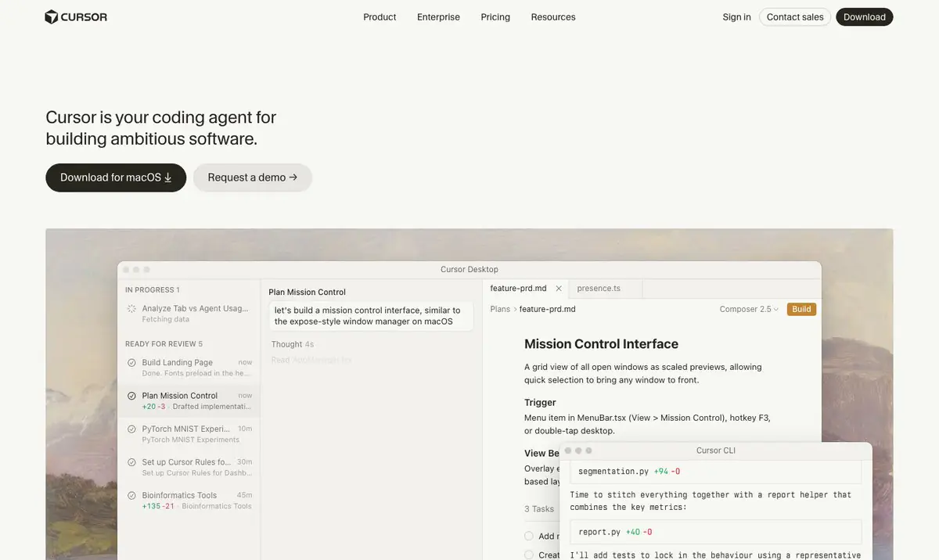The image size is (939, 560).
Task: Click the Download button in the header
Action: [x=865, y=17]
